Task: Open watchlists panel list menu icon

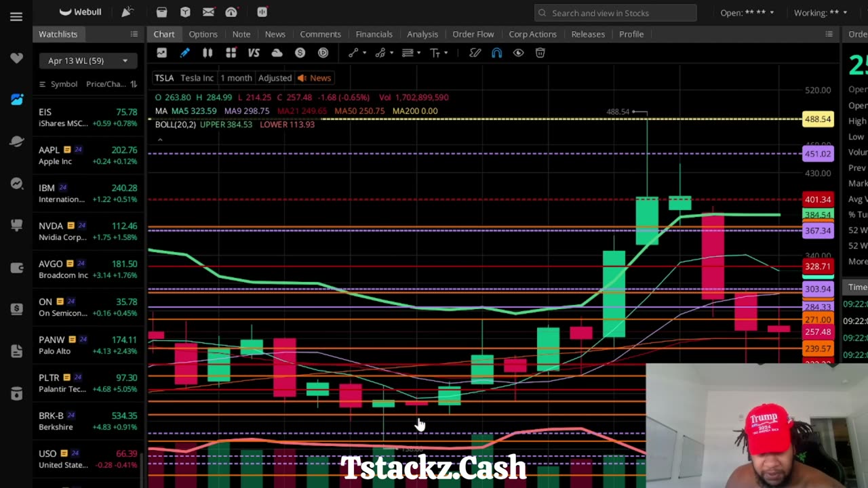Action: click(x=134, y=34)
